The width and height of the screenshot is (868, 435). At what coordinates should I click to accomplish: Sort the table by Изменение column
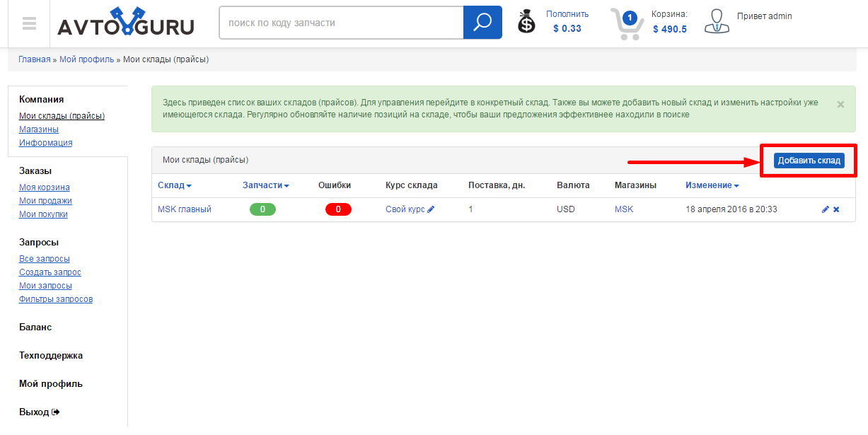pyautogui.click(x=712, y=185)
